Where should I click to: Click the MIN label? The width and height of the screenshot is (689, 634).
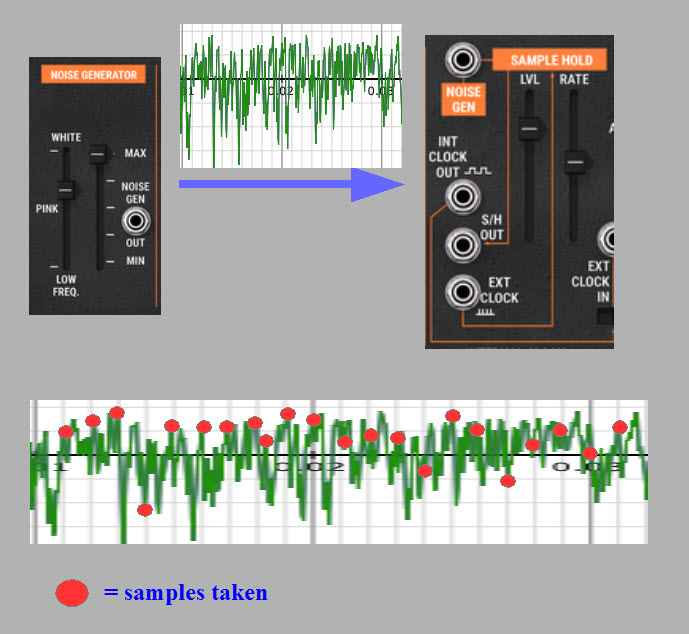tap(135, 261)
